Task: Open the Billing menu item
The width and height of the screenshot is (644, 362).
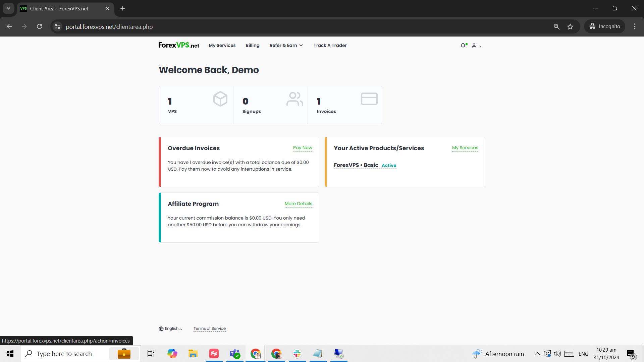Action: [x=252, y=45]
